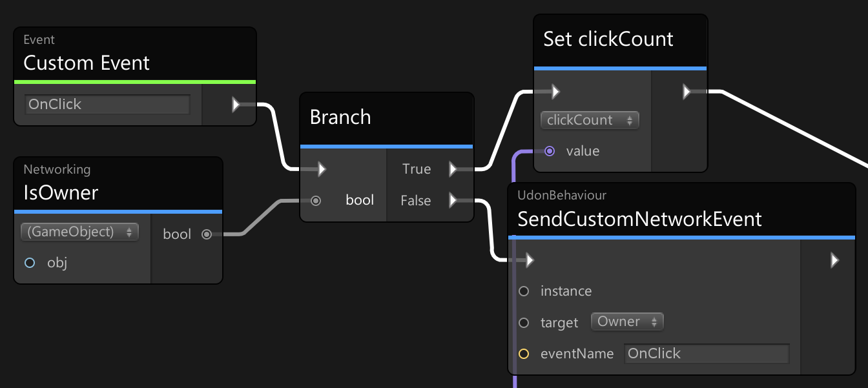
Task: Edit the Custom Event OnClick name field
Action: (108, 104)
